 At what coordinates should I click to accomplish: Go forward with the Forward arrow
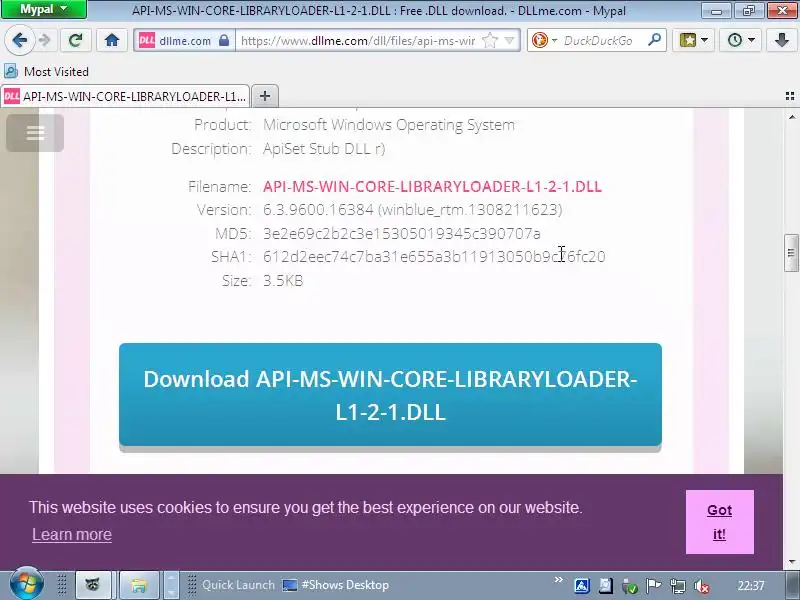[x=45, y=40]
